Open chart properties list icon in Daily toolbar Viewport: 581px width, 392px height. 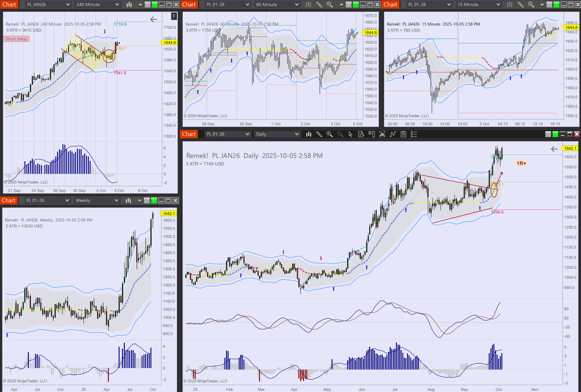[x=414, y=134]
